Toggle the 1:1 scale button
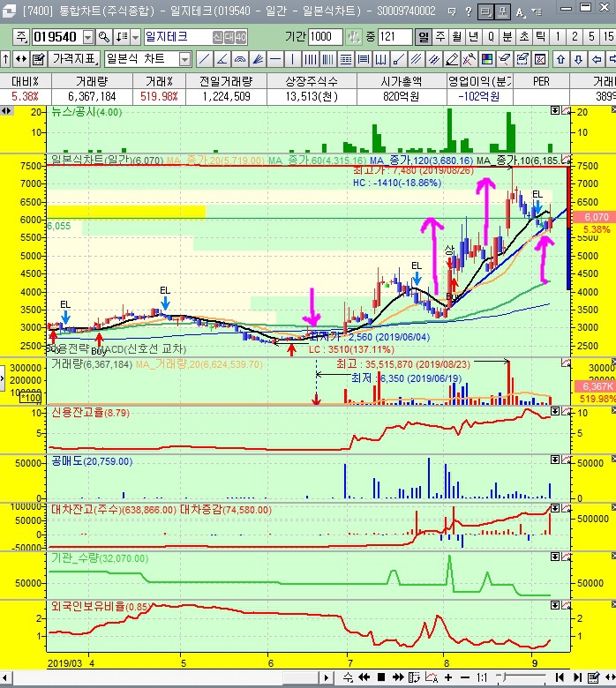This screenshot has height=688, width=616. click(x=482, y=677)
